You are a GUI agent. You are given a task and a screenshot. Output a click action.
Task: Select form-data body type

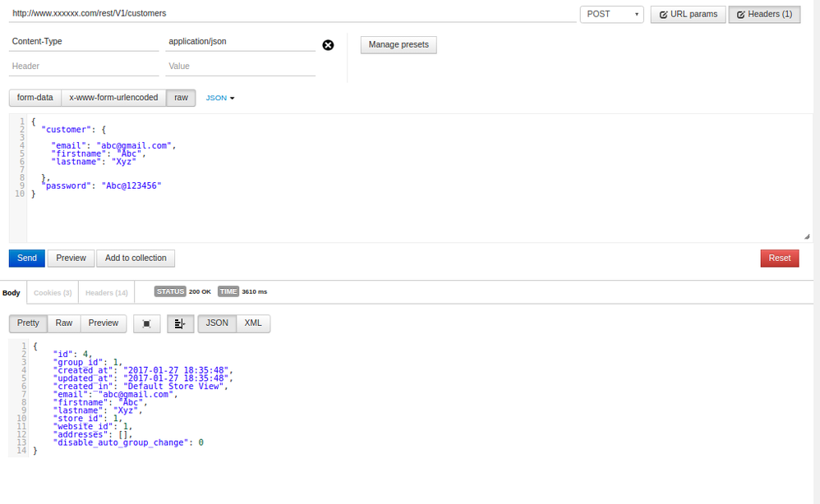point(35,98)
